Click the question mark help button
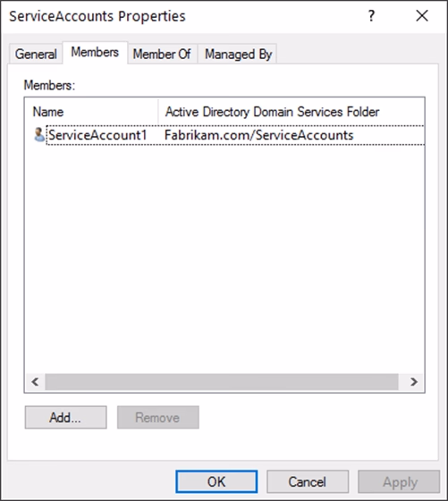 (371, 16)
